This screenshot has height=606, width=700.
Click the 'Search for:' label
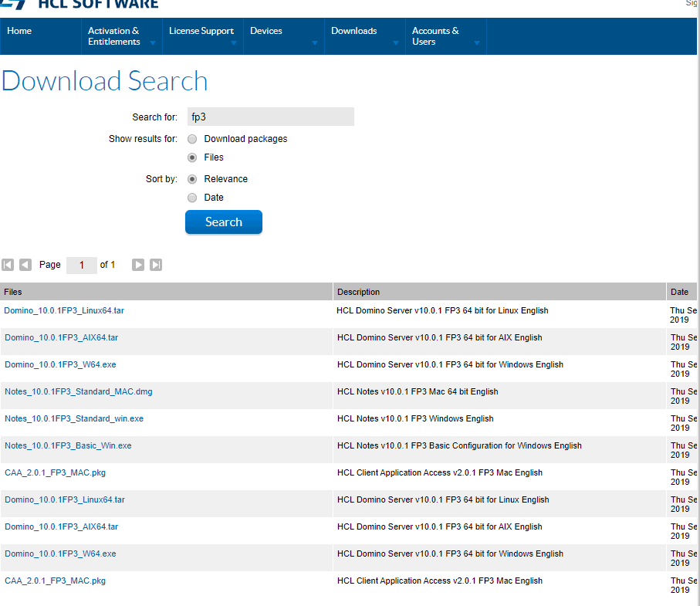(x=154, y=117)
